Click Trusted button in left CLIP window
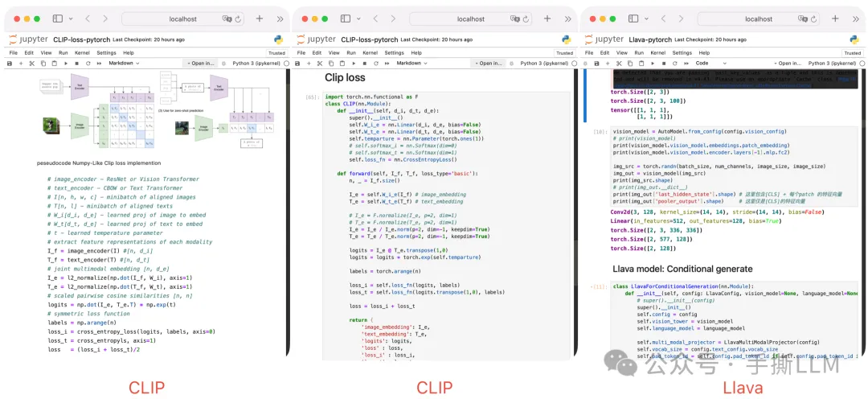The width and height of the screenshot is (868, 399). pyautogui.click(x=276, y=52)
